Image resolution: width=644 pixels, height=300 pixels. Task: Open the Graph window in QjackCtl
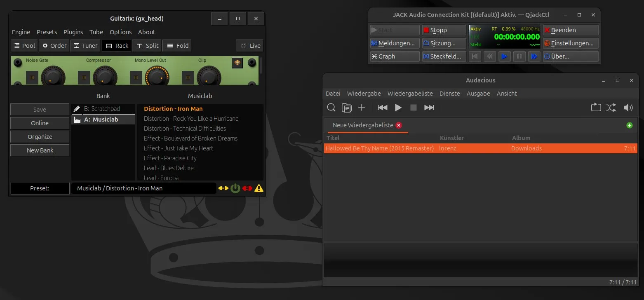395,56
